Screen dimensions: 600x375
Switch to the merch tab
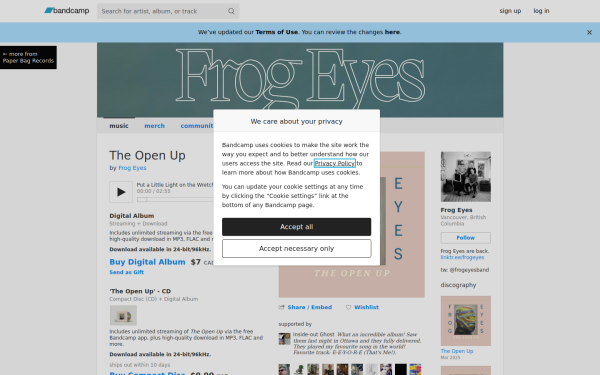click(x=155, y=126)
